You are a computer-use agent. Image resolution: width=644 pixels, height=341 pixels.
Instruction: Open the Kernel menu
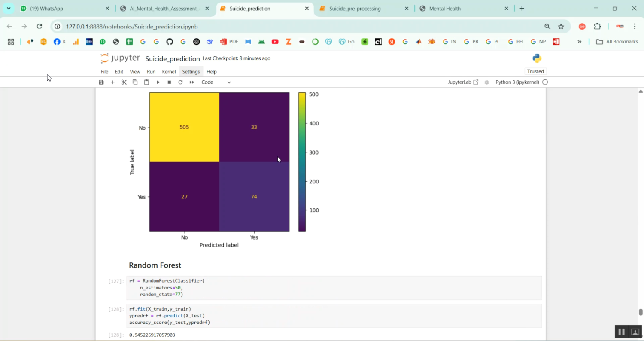(x=169, y=72)
